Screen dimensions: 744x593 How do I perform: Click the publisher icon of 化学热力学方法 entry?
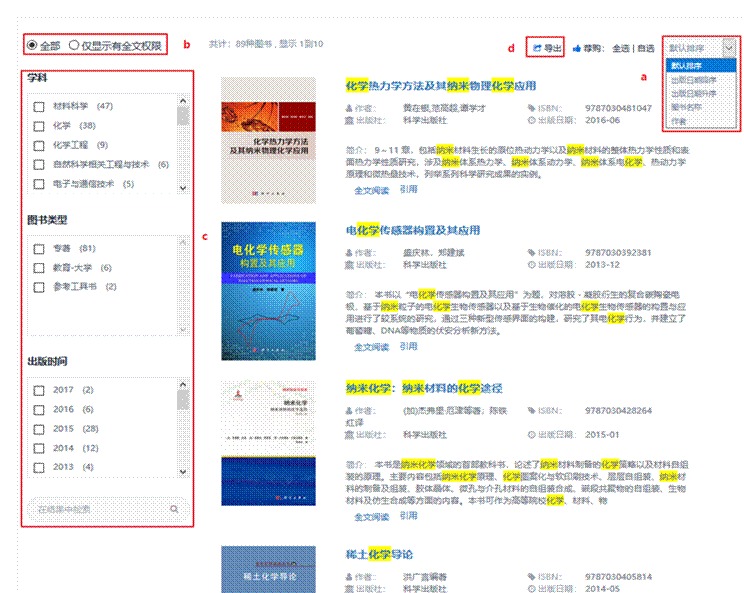(349, 120)
